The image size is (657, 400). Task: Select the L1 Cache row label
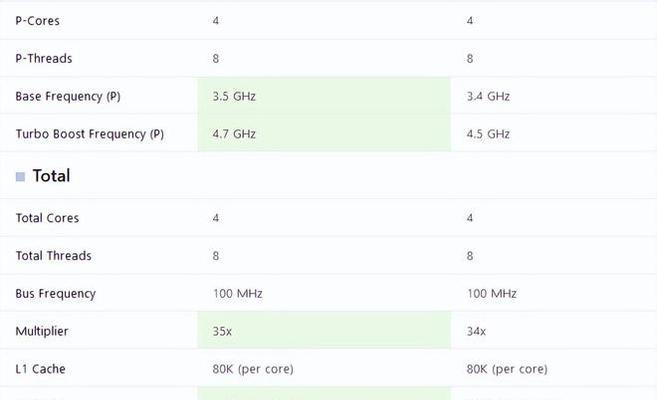[41, 369]
